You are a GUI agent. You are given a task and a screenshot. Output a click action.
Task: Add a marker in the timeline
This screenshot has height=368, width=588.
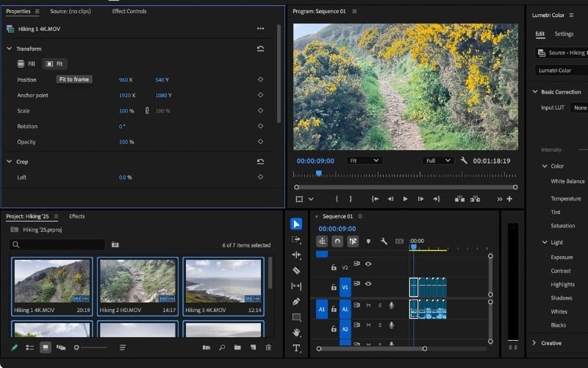click(368, 241)
